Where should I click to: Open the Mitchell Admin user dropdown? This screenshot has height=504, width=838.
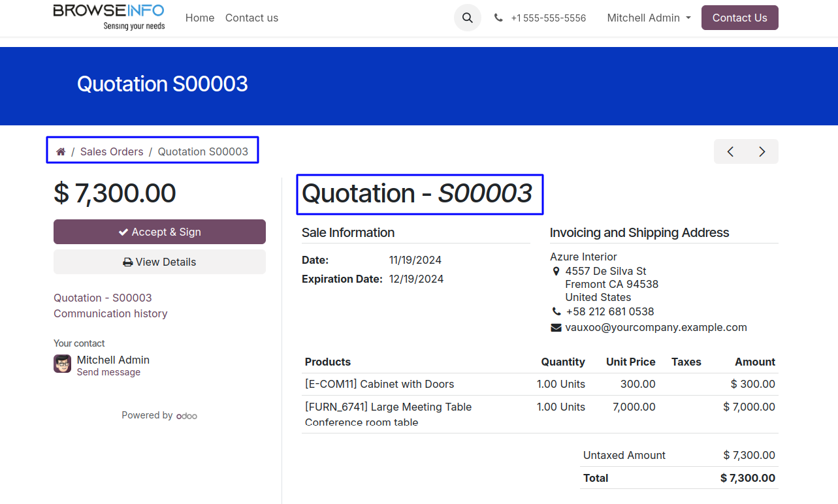tap(648, 18)
